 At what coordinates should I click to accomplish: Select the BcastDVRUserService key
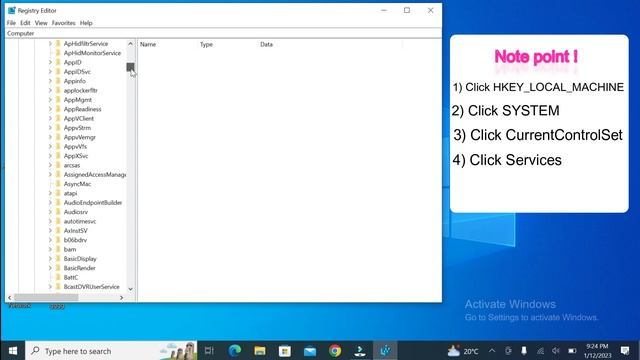click(x=91, y=287)
